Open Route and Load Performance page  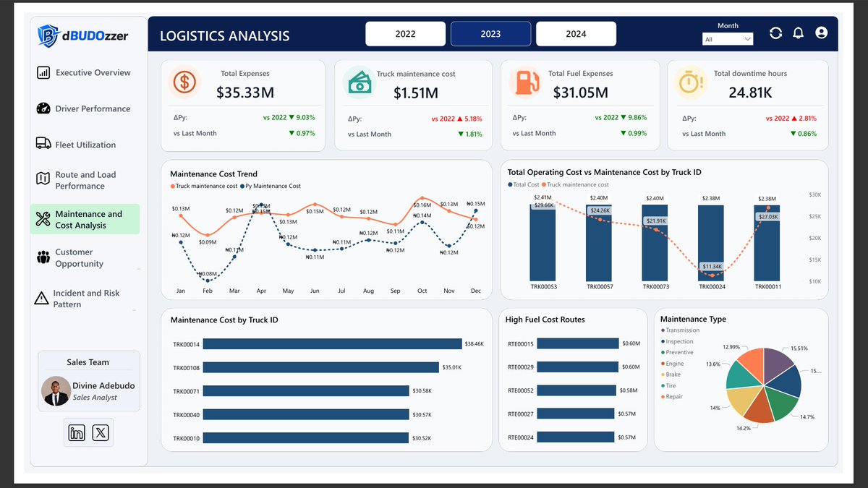[85, 180]
